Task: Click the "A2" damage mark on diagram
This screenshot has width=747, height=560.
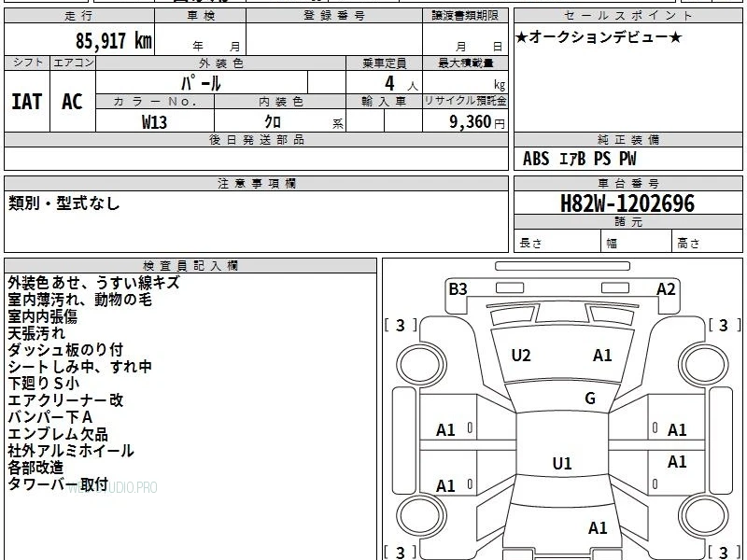Action: (666, 289)
